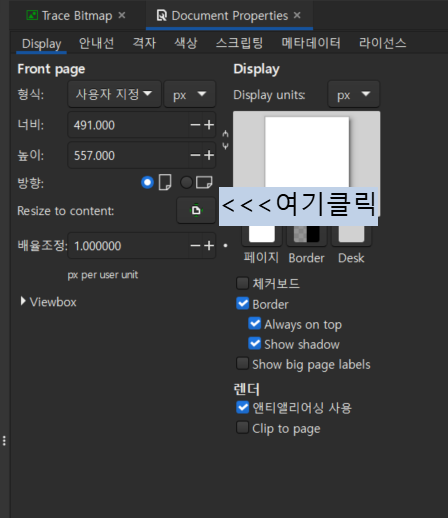The image size is (448, 518).
Task: Switch to the 색상 tab
Action: 186,43
